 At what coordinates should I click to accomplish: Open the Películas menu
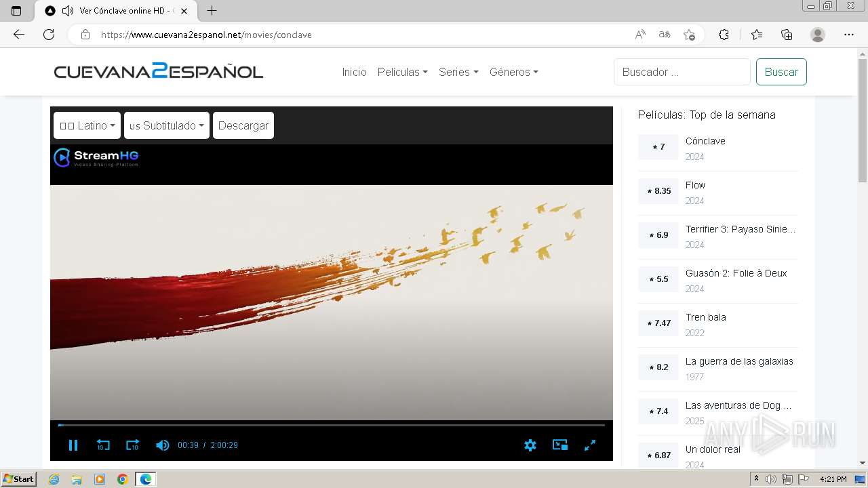click(x=402, y=72)
